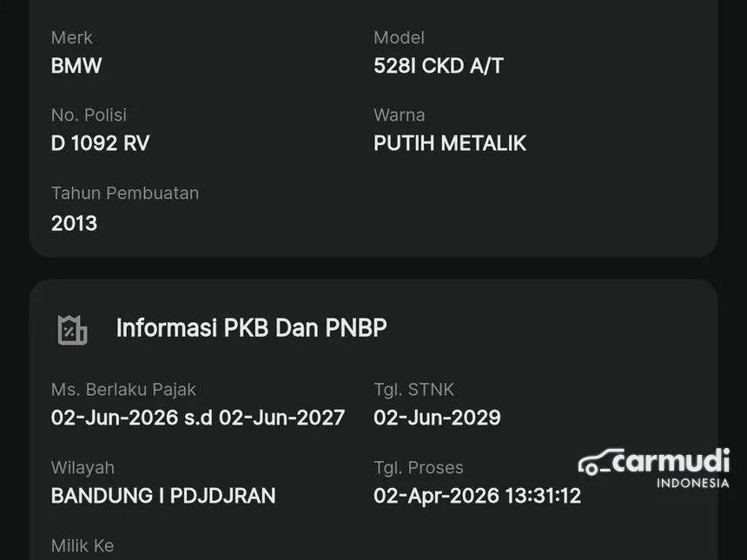The height and width of the screenshot is (560, 747).
Task: Click the Wilayah label
Action: pos(83,467)
